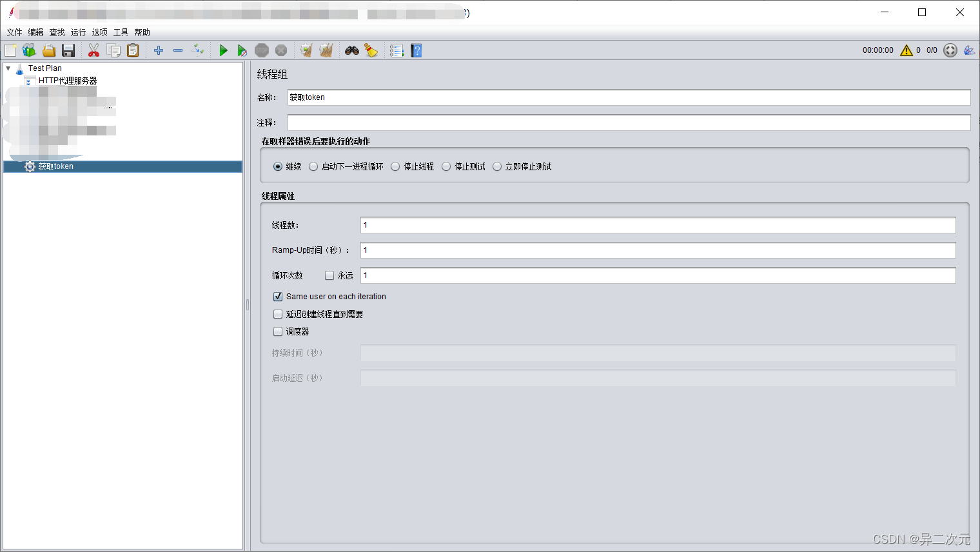Expand all nodes with plus icon
This screenshot has height=552, width=980.
coord(159,50)
